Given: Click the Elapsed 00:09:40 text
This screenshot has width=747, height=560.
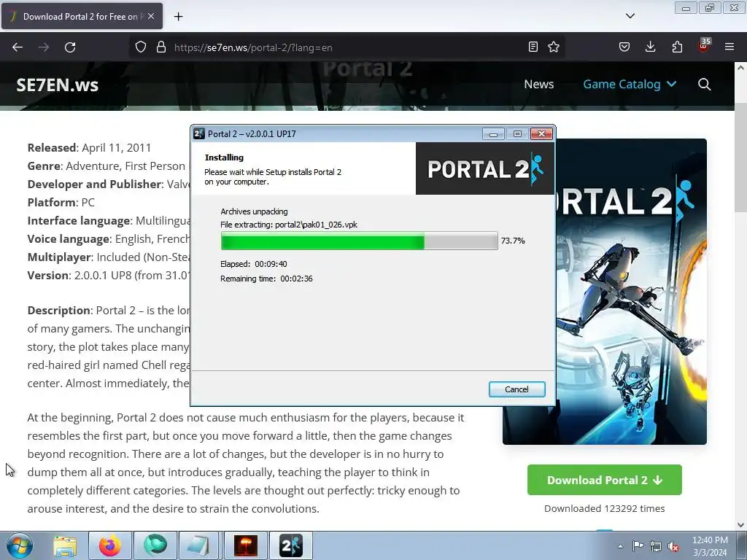Looking at the screenshot, I should (253, 264).
